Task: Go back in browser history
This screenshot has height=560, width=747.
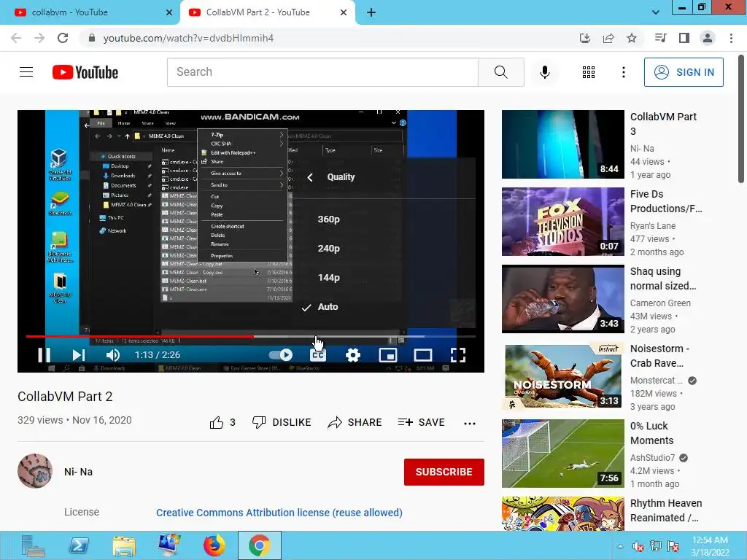Action: click(16, 38)
